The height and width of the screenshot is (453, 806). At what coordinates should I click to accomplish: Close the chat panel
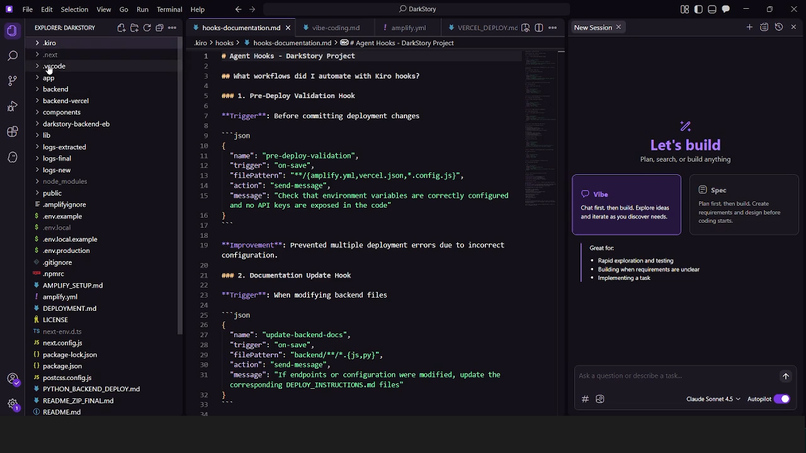point(794,27)
